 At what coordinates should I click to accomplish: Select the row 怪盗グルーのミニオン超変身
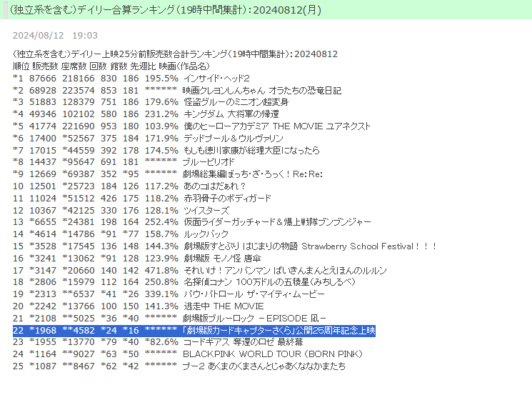tap(151, 102)
